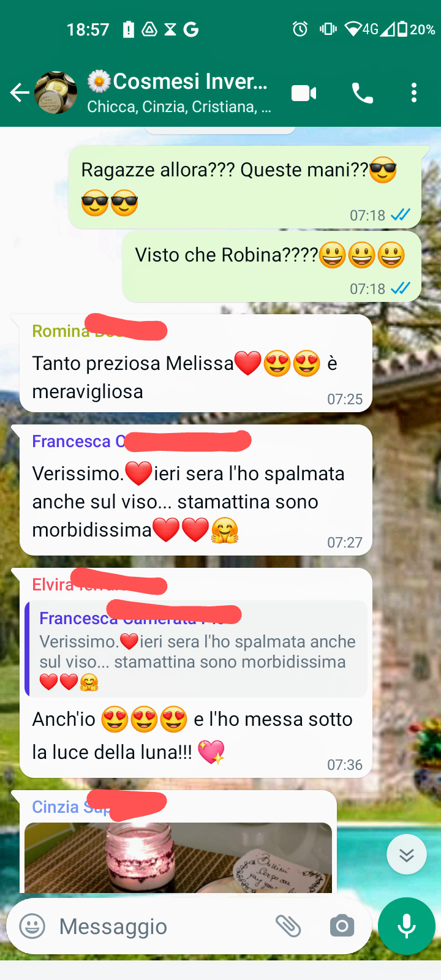The image size is (441, 980).
Task: Tap the back arrow in the header
Action: point(20,93)
